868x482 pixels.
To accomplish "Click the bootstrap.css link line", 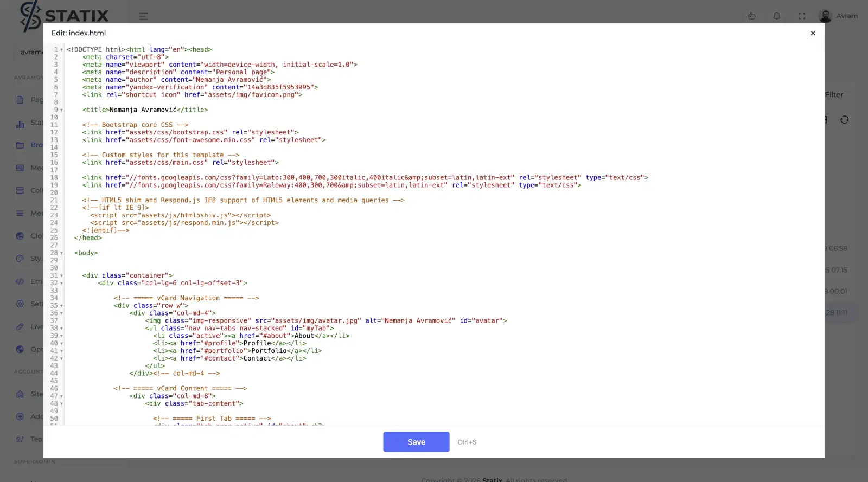I will click(x=190, y=132).
